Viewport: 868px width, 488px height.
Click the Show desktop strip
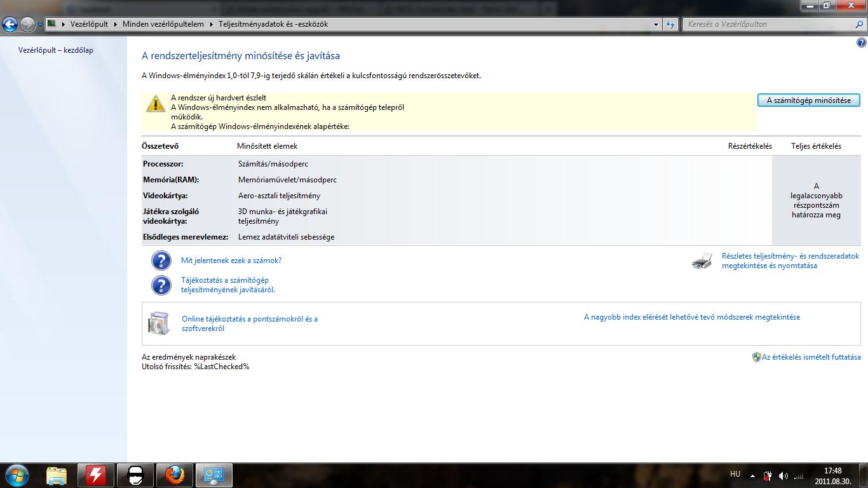click(864, 475)
